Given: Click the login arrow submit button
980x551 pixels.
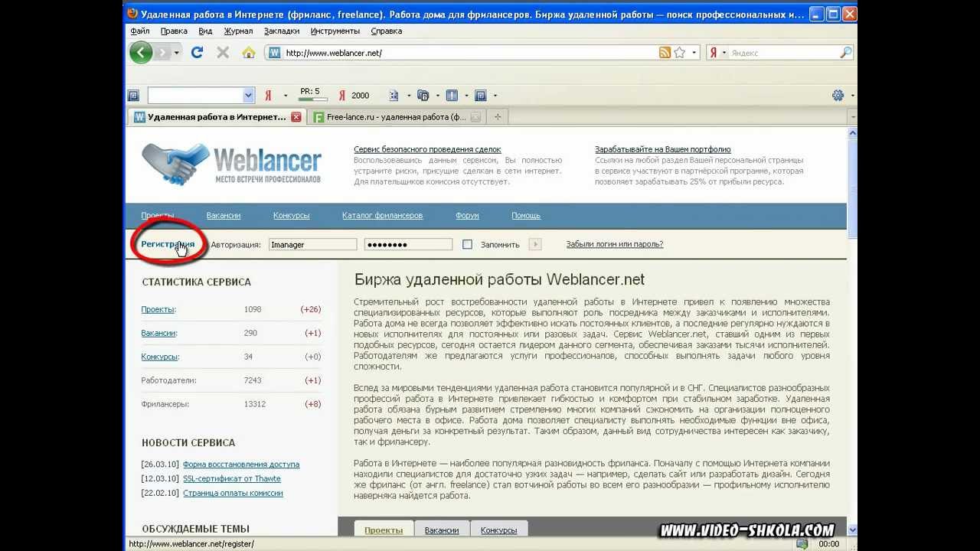Looking at the screenshot, I should pyautogui.click(x=535, y=244).
